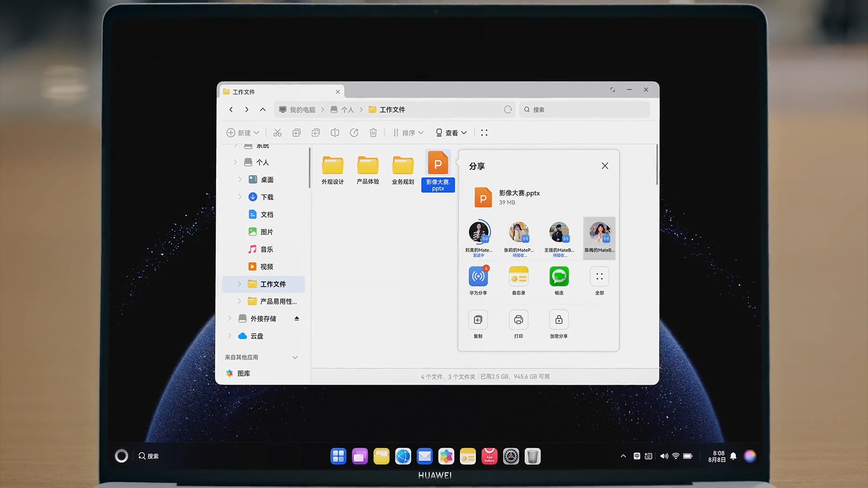
Task: Select the 工作文件 folder in sidebar
Action: tap(273, 284)
